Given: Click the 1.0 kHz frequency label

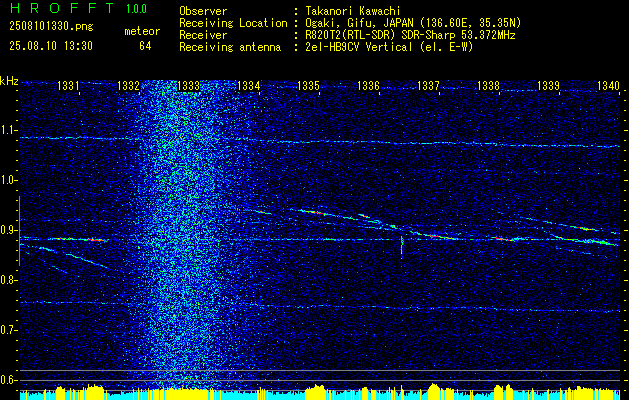Looking at the screenshot, I should tap(8, 180).
